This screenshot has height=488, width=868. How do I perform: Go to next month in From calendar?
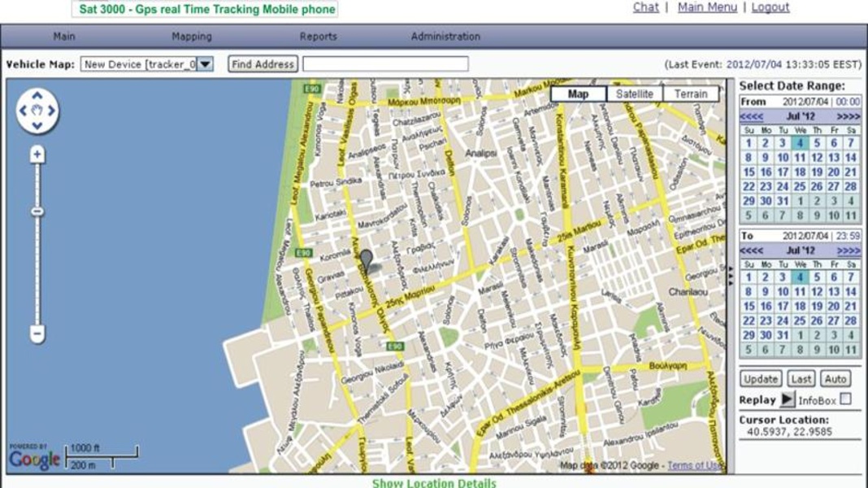click(x=848, y=116)
